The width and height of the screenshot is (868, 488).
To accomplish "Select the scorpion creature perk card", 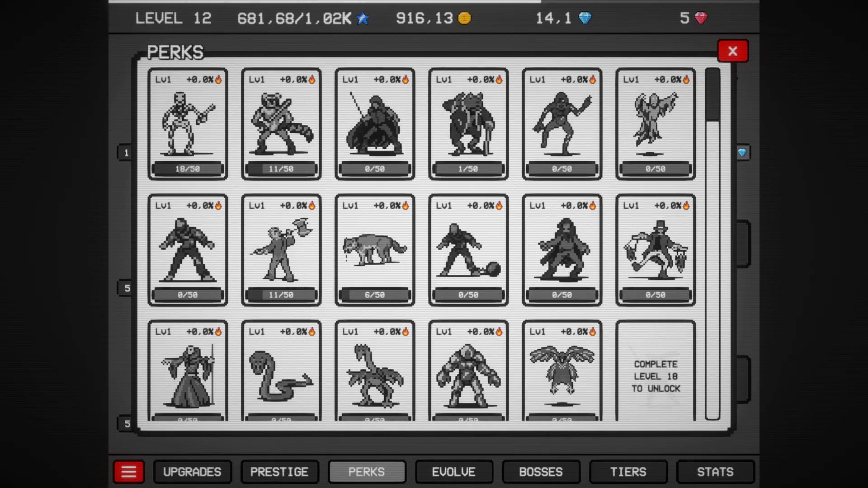I will 375,371.
